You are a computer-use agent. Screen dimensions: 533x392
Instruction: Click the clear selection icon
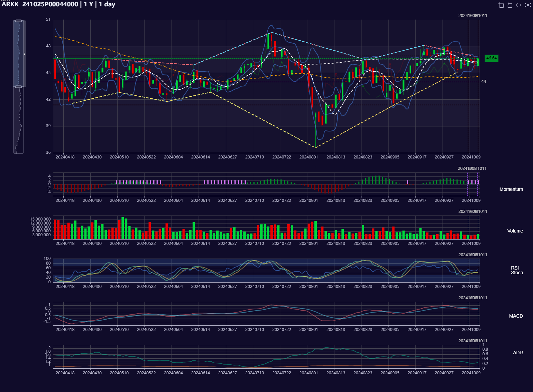pos(528,5)
